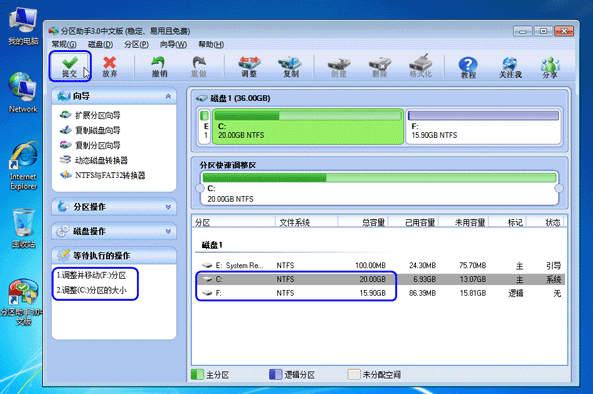Open the Network desktop icon
593x394 pixels.
[x=23, y=93]
